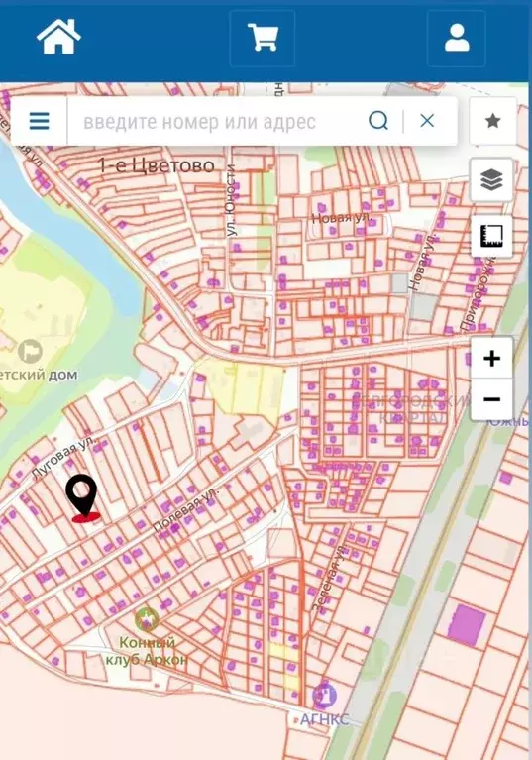532x760 pixels.
Task: Activate the ruler measurement tool
Action: tap(491, 237)
